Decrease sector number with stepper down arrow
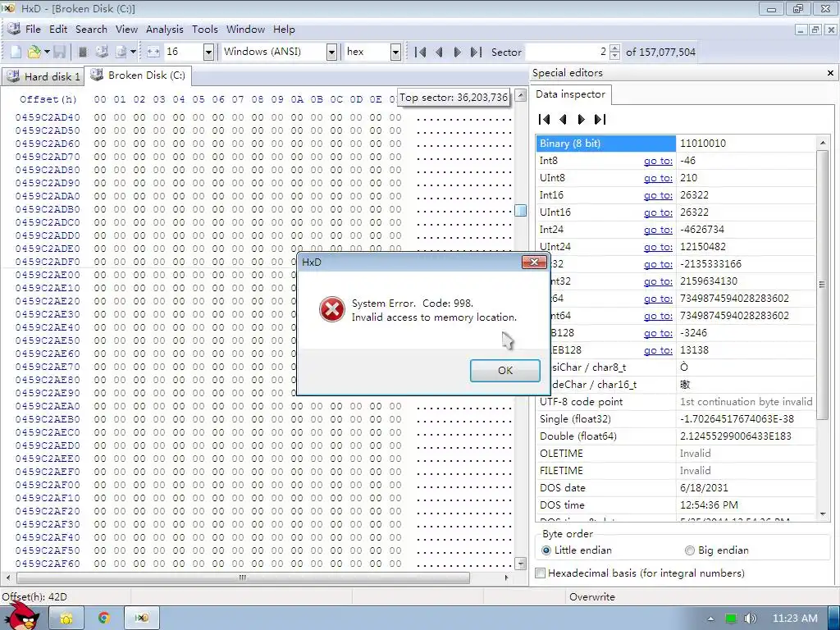Screen dimensions: 840x630 [615, 56]
